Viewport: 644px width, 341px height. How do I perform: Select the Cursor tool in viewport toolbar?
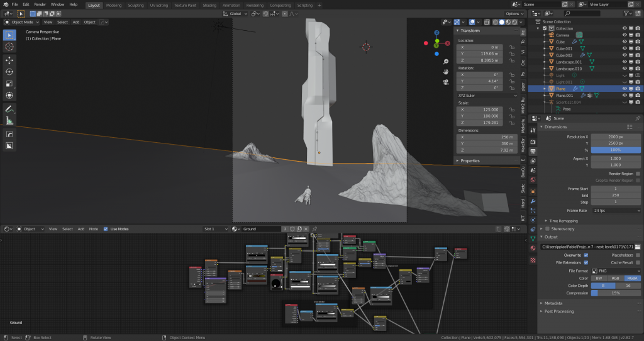(9, 47)
